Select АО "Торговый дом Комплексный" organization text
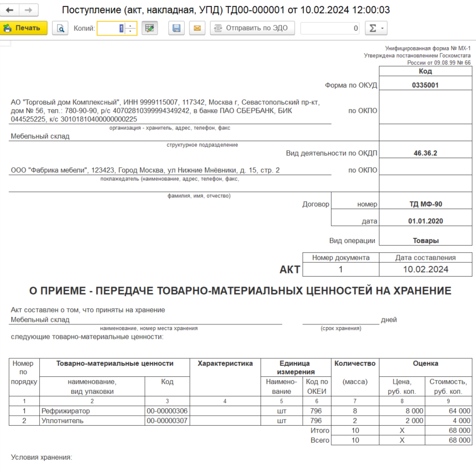Screen dimensions: 476x473 tap(166, 110)
